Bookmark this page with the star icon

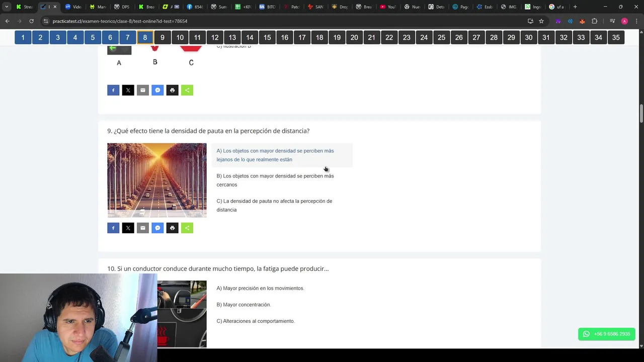(x=541, y=21)
